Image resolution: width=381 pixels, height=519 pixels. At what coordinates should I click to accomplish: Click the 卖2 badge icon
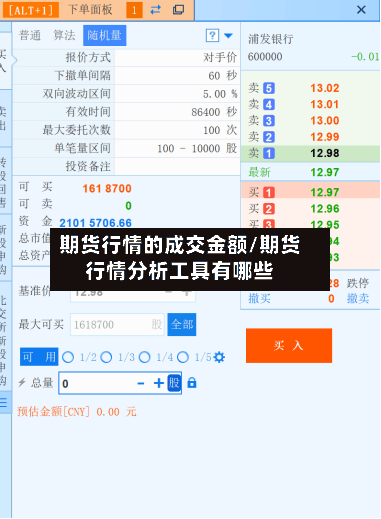pyautogui.click(x=269, y=137)
